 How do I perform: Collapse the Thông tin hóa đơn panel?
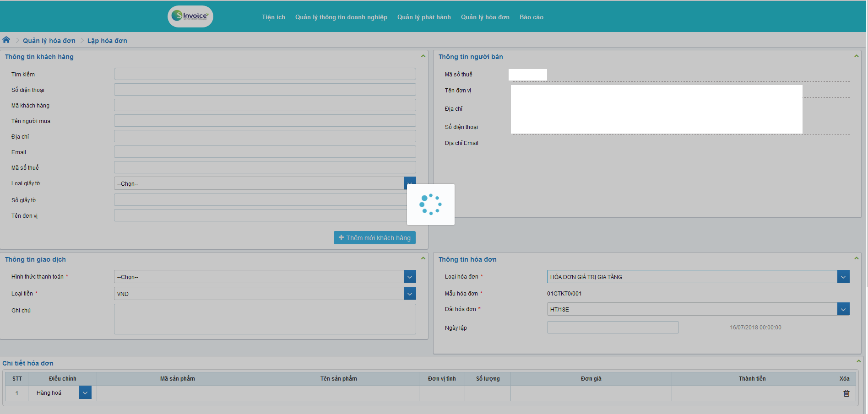pyautogui.click(x=856, y=258)
